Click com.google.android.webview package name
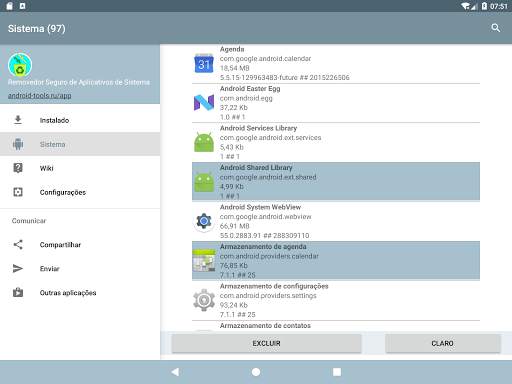512x384 pixels. 265,217
